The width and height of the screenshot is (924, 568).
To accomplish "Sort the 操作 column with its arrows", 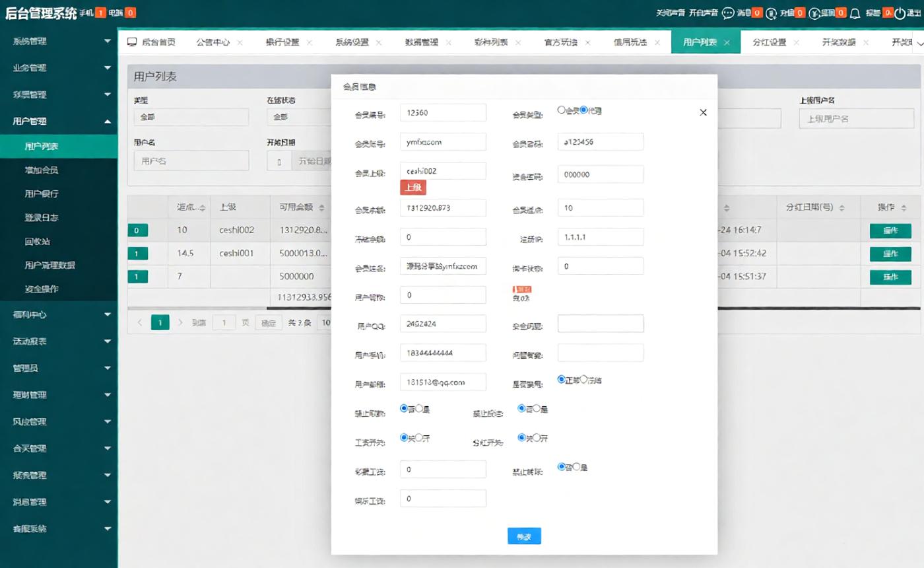I will (904, 208).
